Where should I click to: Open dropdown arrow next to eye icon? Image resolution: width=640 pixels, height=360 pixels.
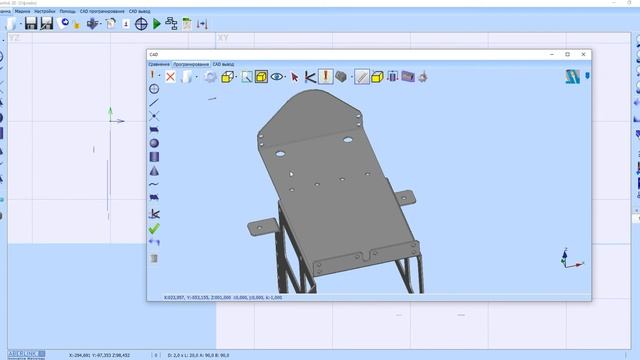click(285, 77)
